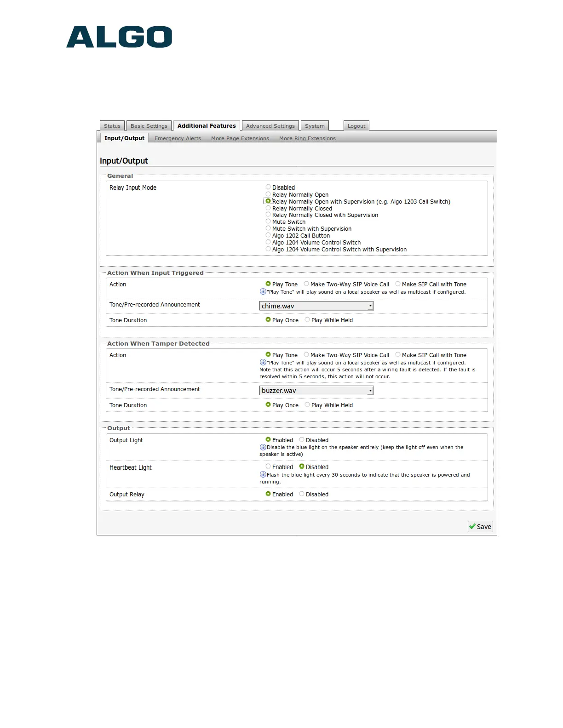Screen dimensions: 563x728
Task: Choose Make SIP Call with Tone when input triggered
Action: tap(398, 284)
